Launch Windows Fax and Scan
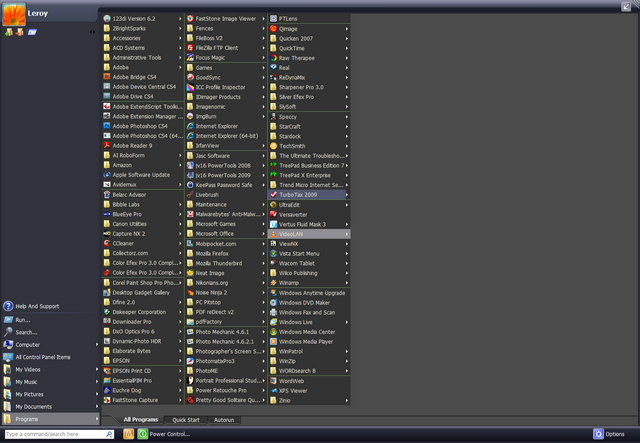Image resolution: width=640 pixels, height=443 pixels. [x=309, y=312]
